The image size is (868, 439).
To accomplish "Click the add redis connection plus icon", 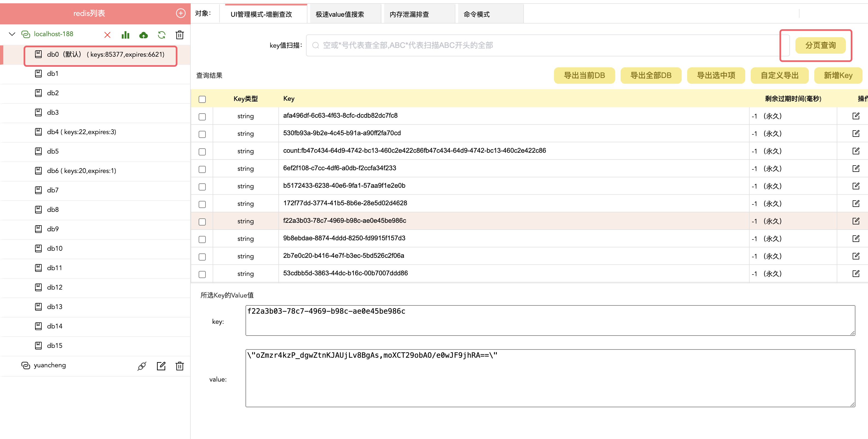I will point(181,13).
